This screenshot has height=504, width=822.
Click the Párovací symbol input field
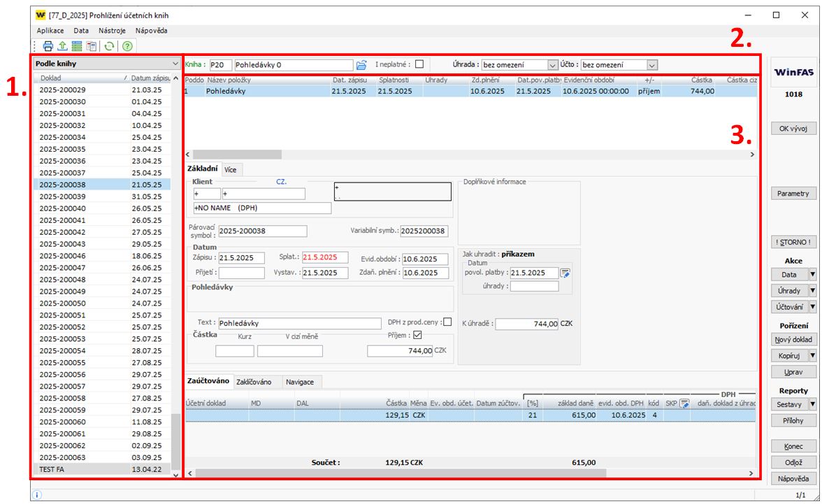coord(263,231)
